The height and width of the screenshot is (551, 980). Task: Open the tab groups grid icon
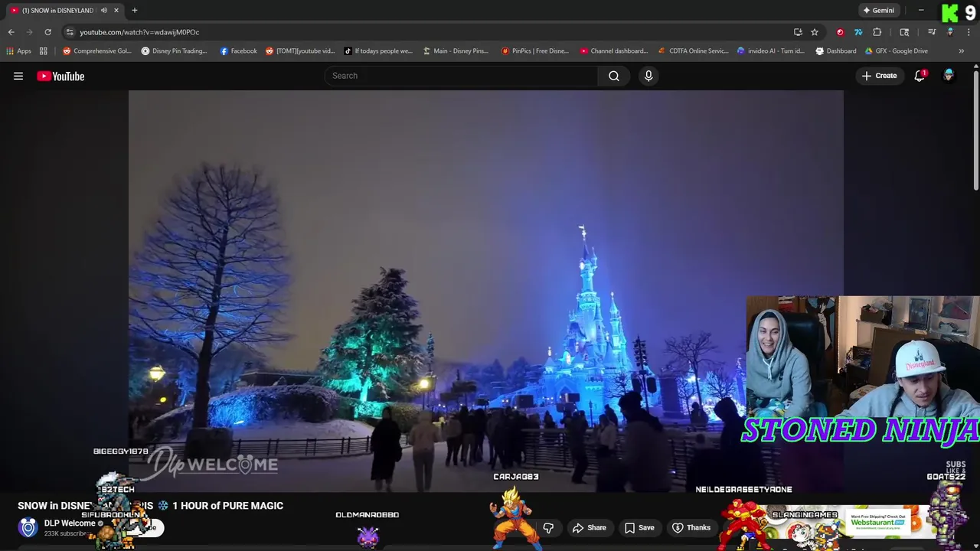(x=44, y=51)
